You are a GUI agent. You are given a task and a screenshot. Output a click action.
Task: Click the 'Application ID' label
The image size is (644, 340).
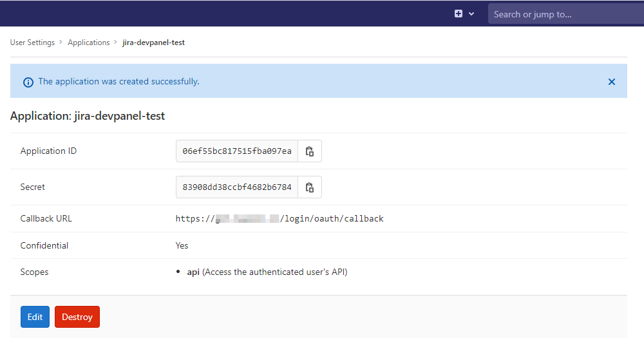[48, 151]
